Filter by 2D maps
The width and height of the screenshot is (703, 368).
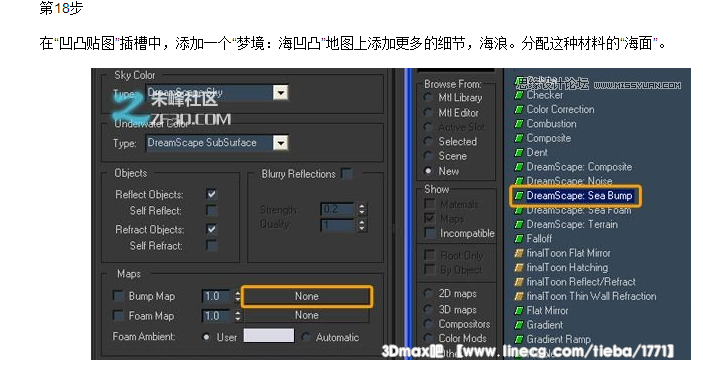[x=428, y=294]
